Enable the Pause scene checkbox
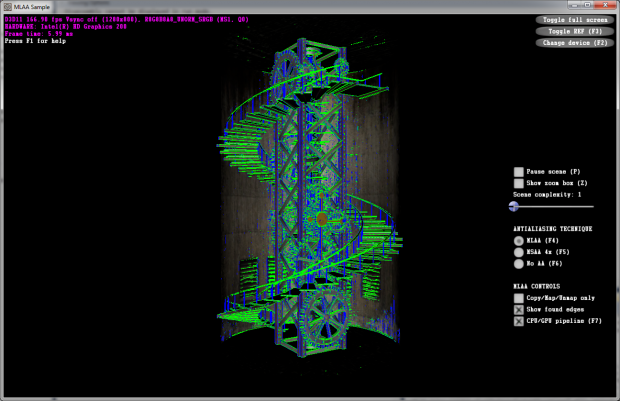This screenshot has height=401, width=620. [518, 172]
